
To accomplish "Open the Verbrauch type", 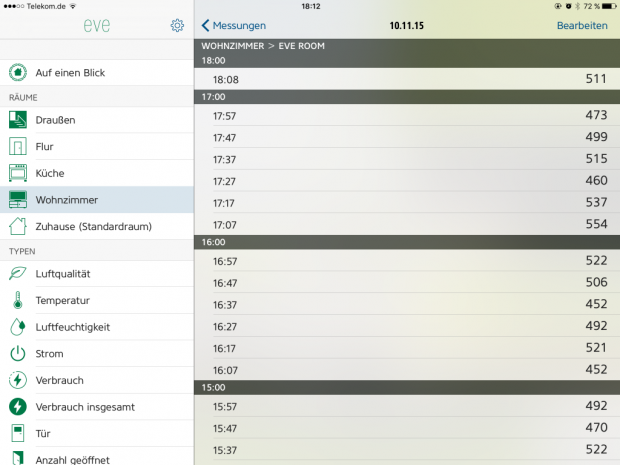I will tap(97, 380).
